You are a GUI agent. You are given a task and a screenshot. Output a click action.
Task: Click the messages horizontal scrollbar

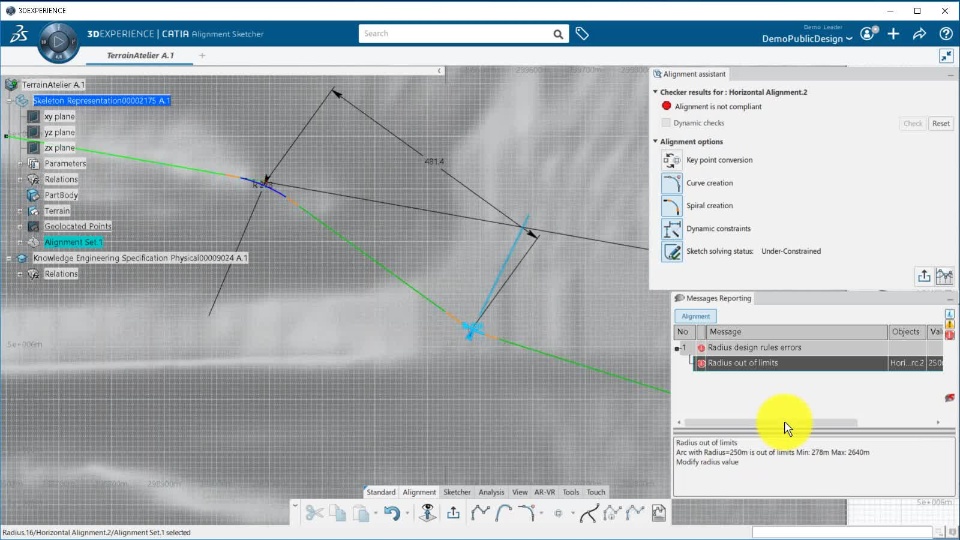click(x=770, y=422)
